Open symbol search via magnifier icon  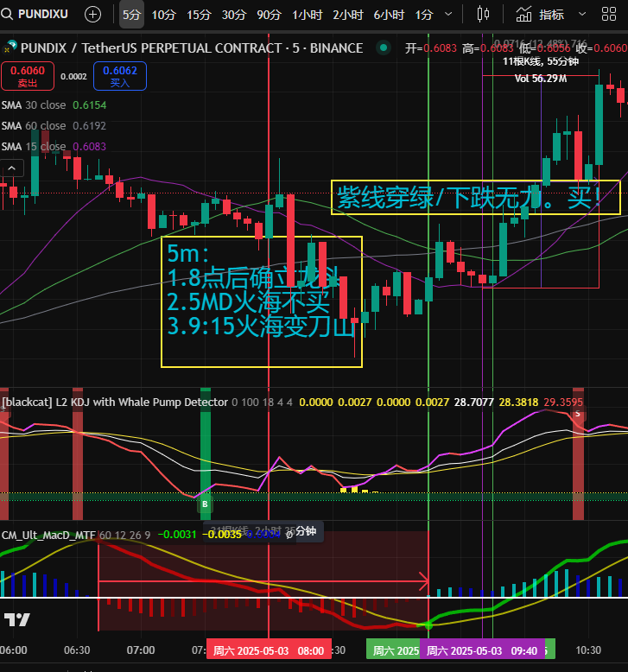[7, 14]
